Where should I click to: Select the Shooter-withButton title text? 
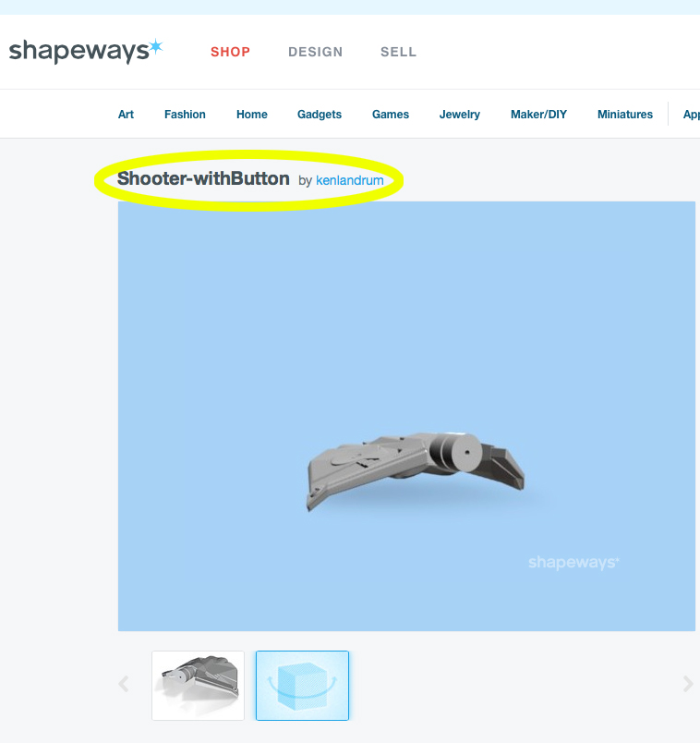coord(203,178)
